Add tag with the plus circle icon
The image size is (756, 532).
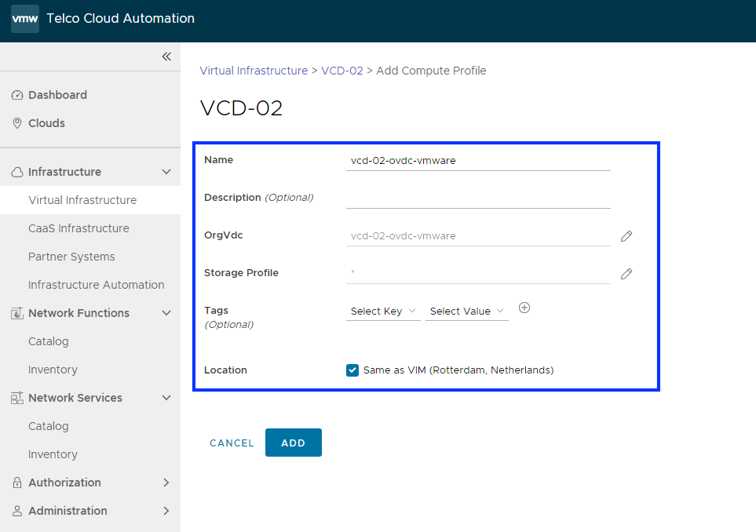click(x=524, y=308)
